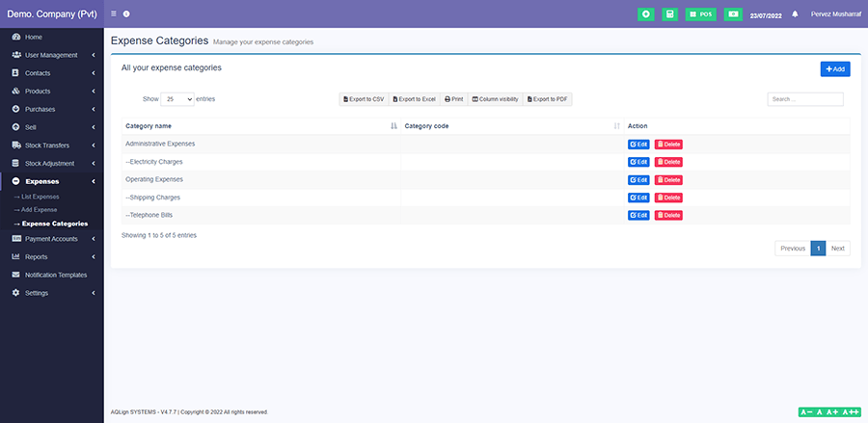
Task: Edit the Administrative Expenses category
Action: (638, 145)
